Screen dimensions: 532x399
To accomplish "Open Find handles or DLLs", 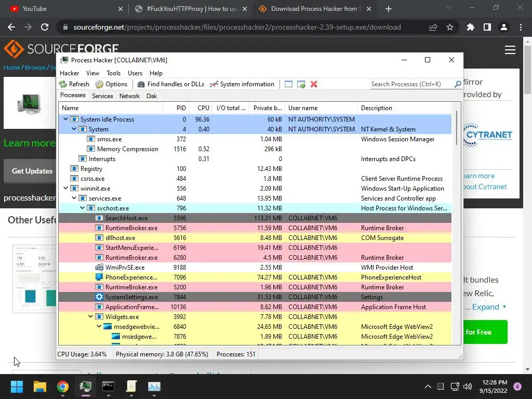I will point(170,84).
